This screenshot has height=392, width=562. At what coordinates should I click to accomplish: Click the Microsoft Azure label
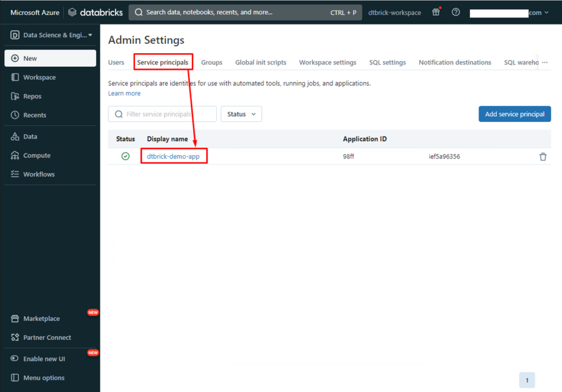[35, 13]
